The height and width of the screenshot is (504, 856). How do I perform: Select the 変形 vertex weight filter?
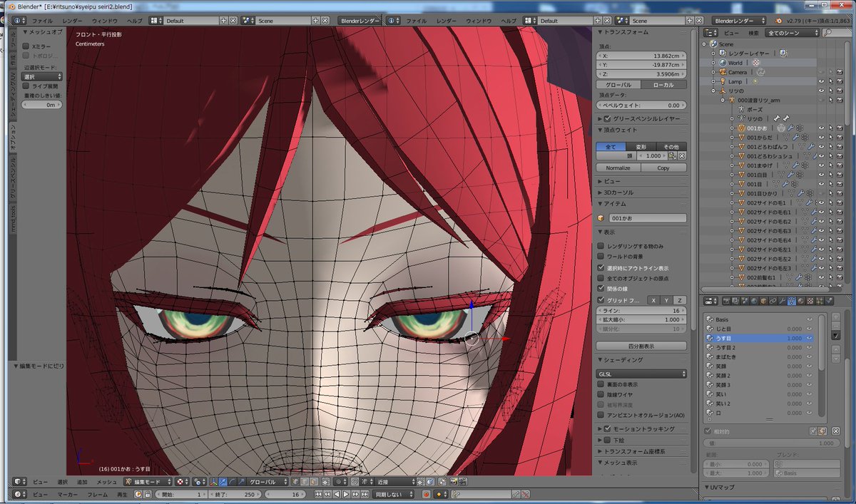point(641,146)
